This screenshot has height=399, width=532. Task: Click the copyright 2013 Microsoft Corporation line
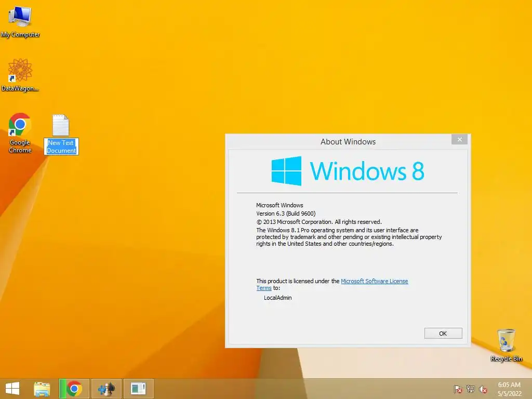319,222
